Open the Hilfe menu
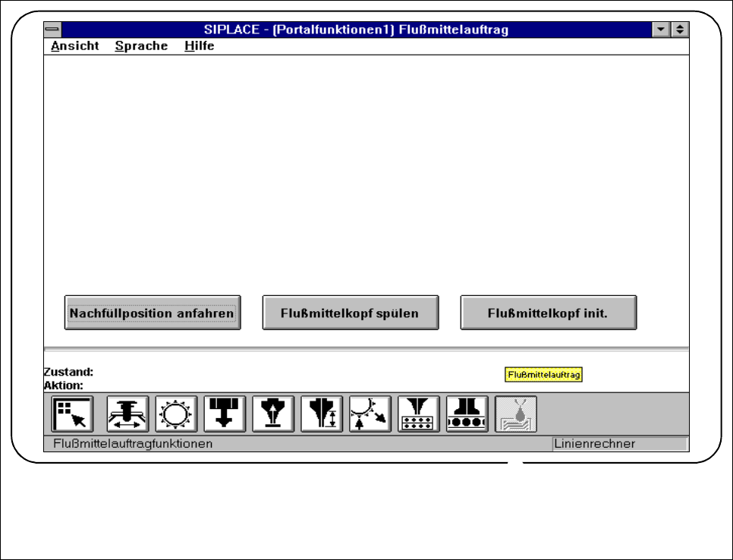The width and height of the screenshot is (733, 560). coord(199,46)
